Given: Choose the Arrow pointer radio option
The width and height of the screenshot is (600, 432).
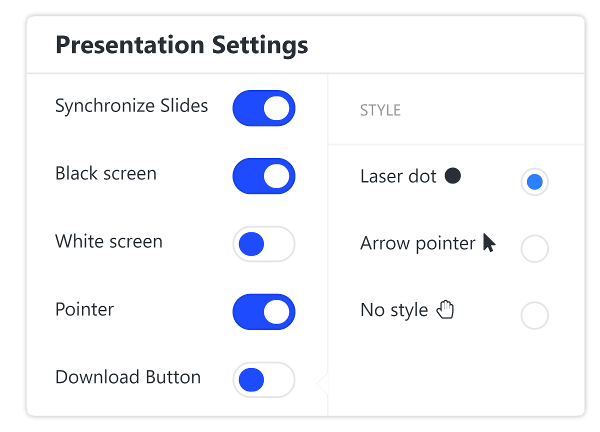Looking at the screenshot, I should tap(535, 249).
